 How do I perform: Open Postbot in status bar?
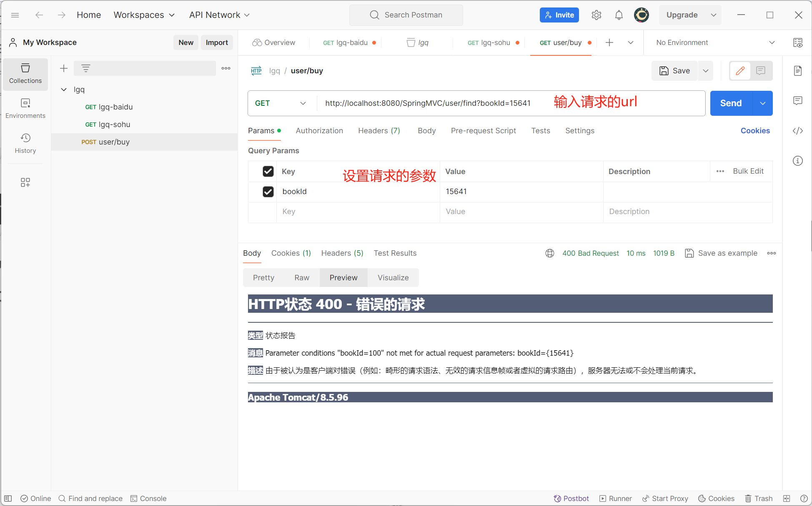point(571,499)
